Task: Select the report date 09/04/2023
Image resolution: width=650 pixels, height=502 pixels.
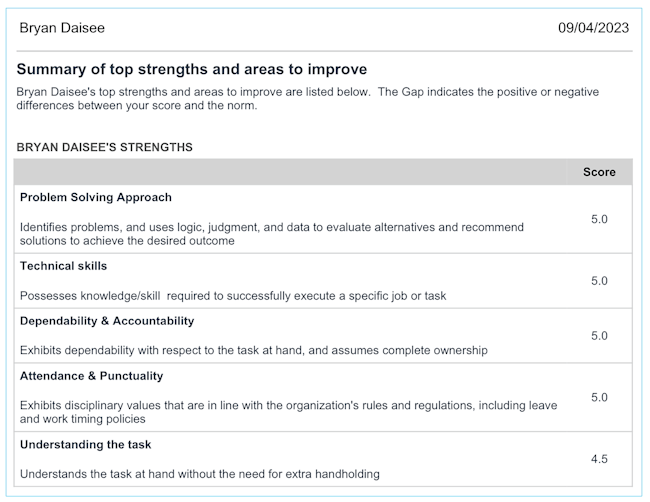Action: pos(593,28)
